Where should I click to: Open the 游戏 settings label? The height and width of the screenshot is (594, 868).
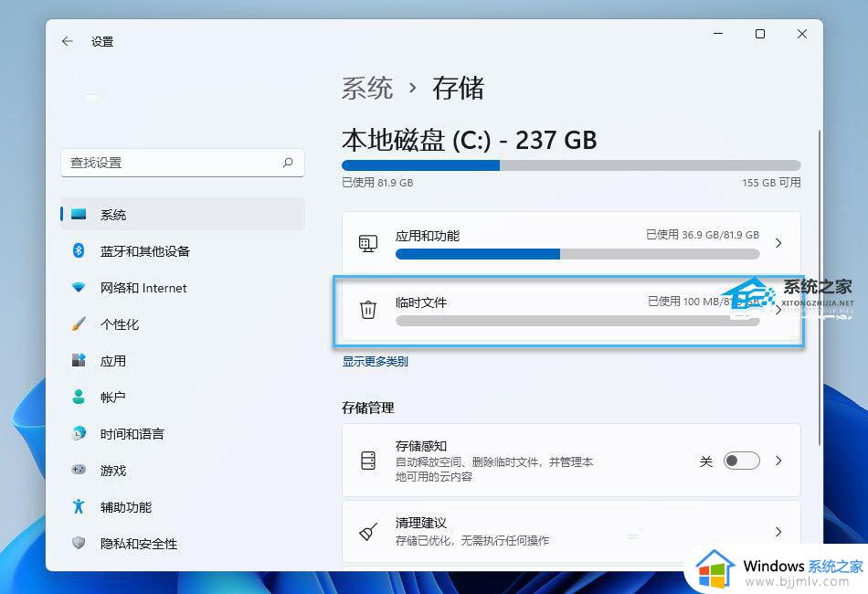pyautogui.click(x=113, y=471)
